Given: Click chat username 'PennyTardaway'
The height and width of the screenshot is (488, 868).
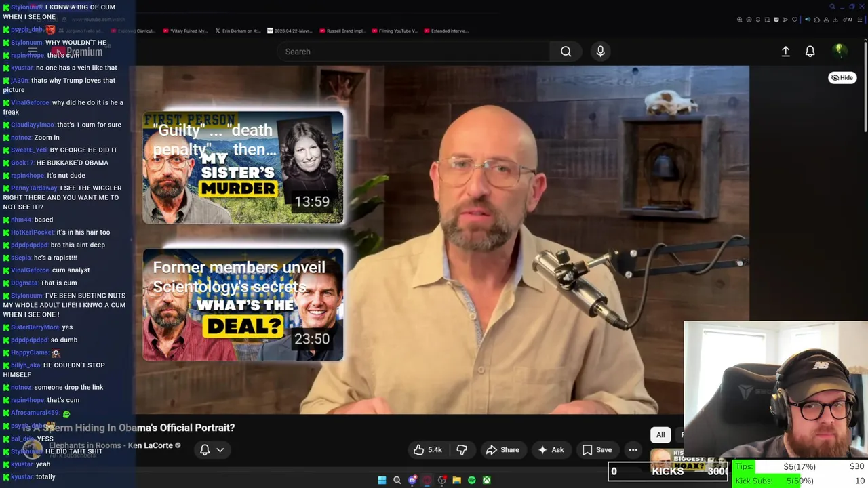Looking at the screenshot, I should 34,188.
